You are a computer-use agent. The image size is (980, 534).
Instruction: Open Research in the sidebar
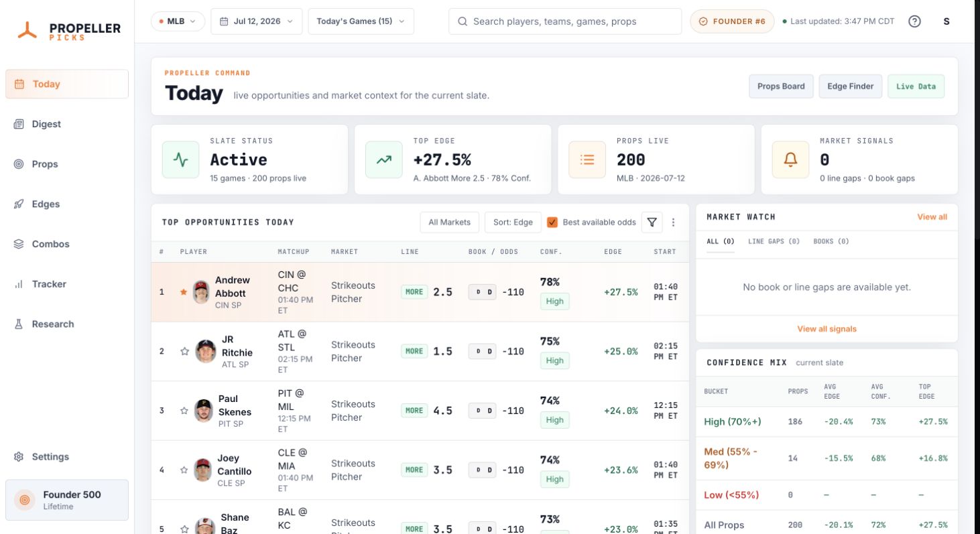[67, 324]
